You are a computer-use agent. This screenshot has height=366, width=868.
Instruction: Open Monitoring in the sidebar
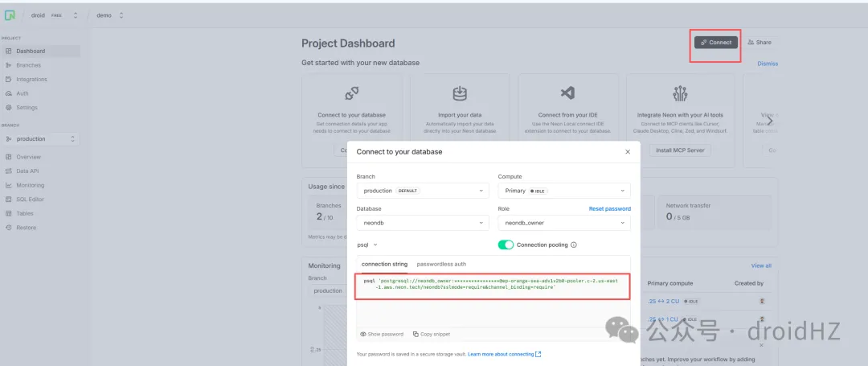(x=30, y=185)
